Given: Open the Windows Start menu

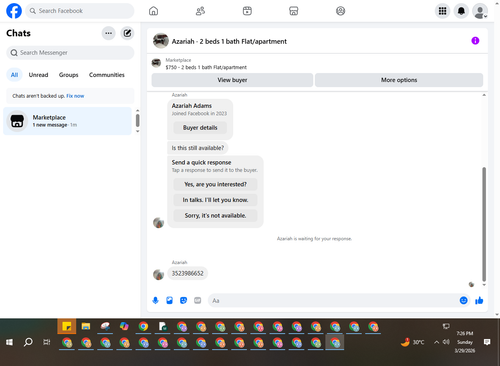Looking at the screenshot, I should point(9,342).
